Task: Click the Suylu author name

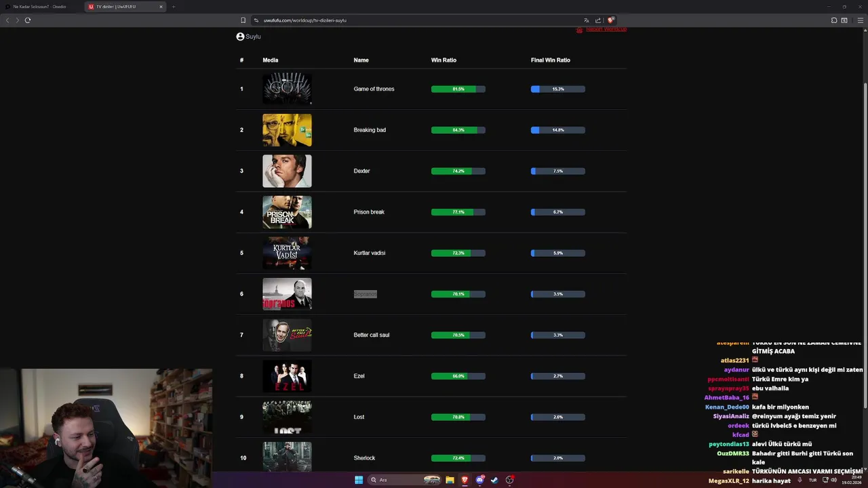Action: pyautogui.click(x=253, y=37)
